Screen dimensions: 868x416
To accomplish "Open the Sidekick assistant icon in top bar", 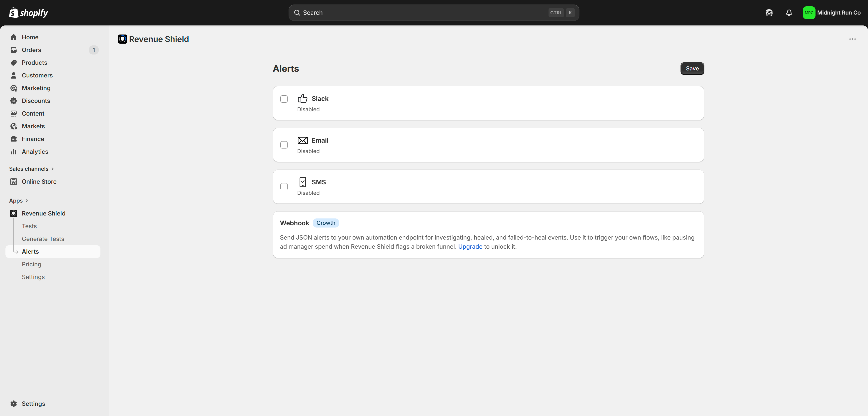I will [769, 13].
